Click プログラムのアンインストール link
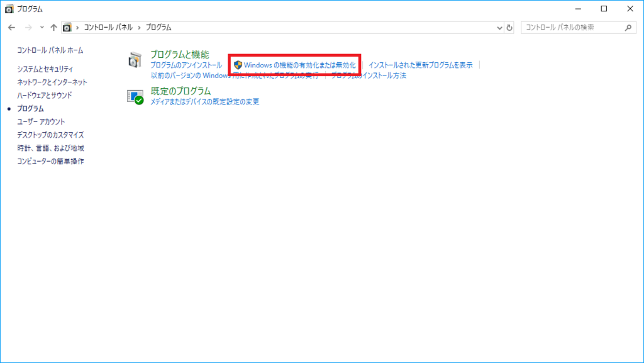Viewport: 644px width, 363px height. (186, 65)
